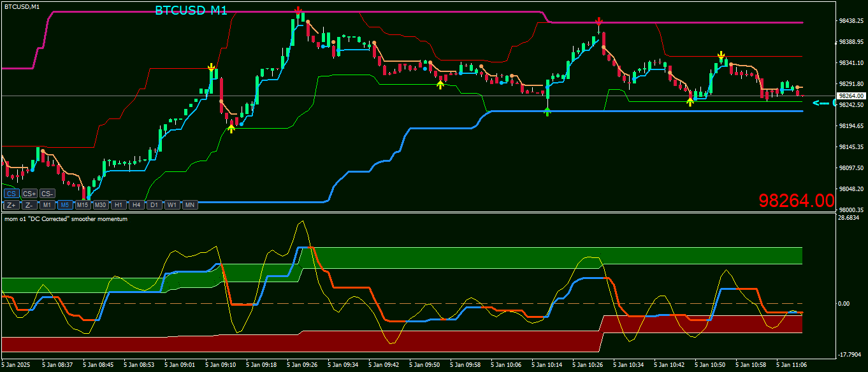Click the BTCUSD,M1 chart title label
The height and width of the screenshot is (372, 868).
click(x=22, y=6)
